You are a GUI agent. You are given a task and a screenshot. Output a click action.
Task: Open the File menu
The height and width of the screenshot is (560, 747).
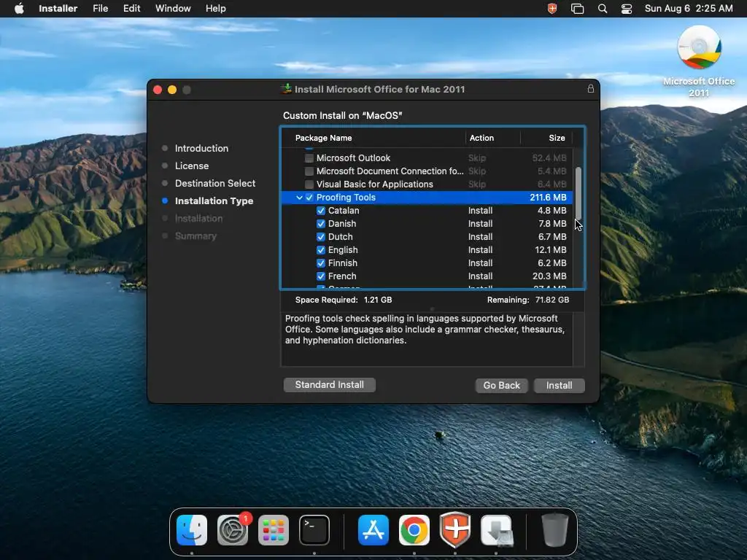click(x=100, y=9)
